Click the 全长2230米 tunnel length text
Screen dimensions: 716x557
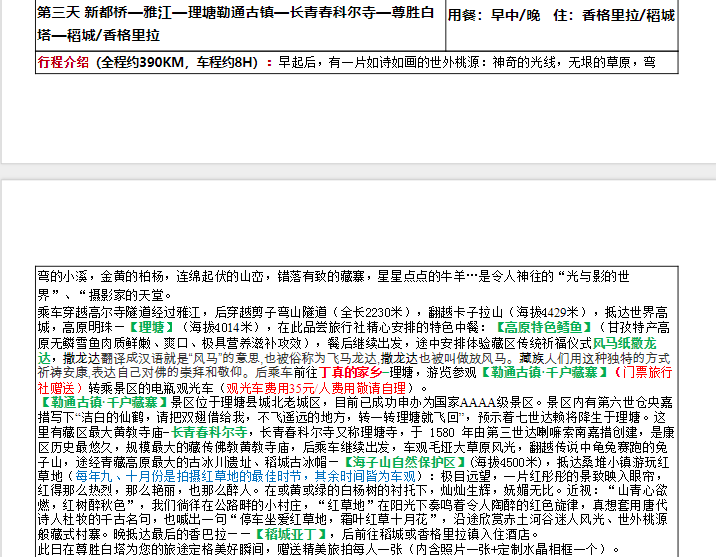click(x=359, y=311)
